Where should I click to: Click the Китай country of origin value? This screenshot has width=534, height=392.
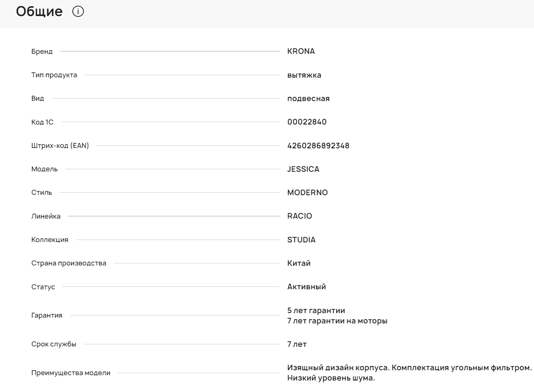(x=299, y=263)
